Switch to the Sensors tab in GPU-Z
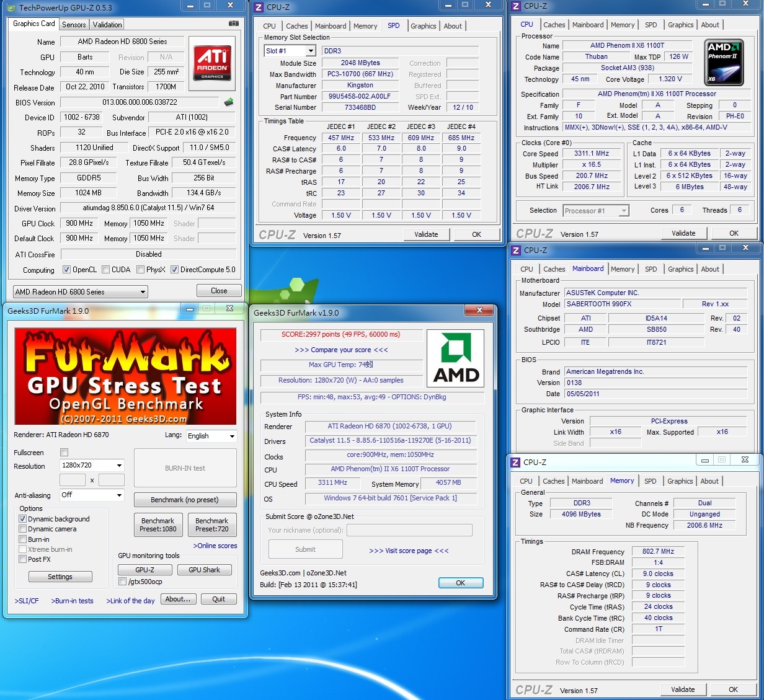The height and width of the screenshot is (700, 764). [x=74, y=25]
